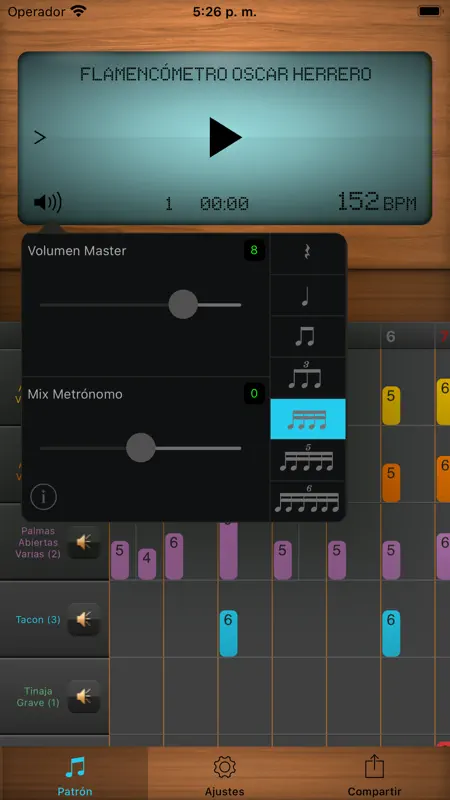This screenshot has height=800, width=450.
Task: Adjust the Mix Metrónomo slider knob
Action: 140,448
